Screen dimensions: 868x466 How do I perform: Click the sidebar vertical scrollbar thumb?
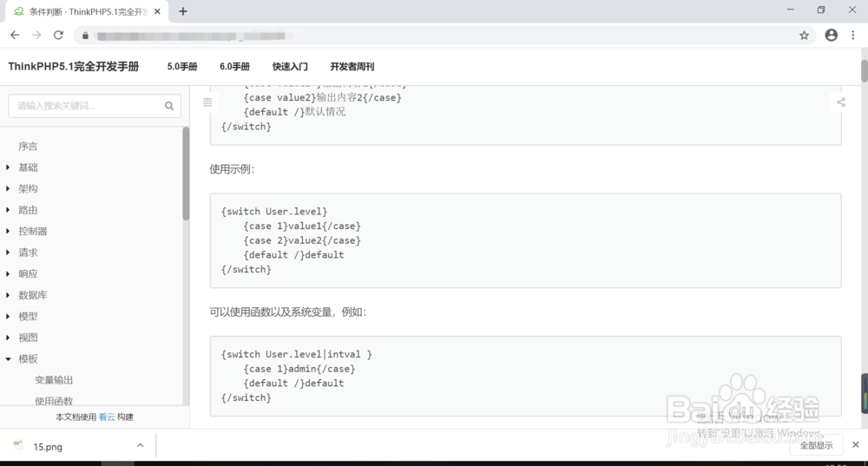point(186,174)
